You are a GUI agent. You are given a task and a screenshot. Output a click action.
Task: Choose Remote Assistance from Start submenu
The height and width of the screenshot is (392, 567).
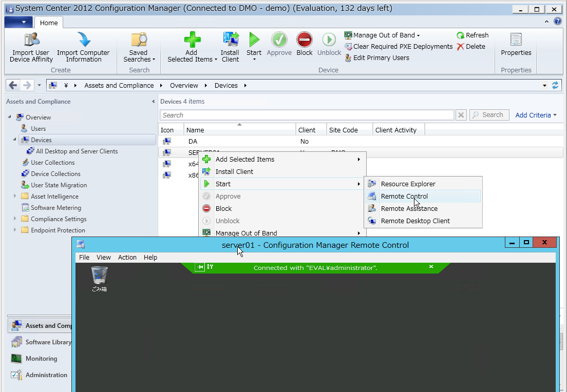(423, 208)
